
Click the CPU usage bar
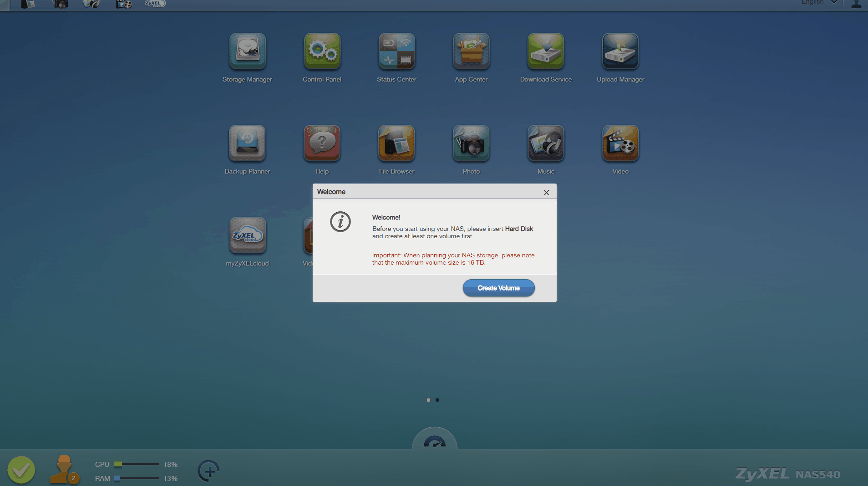coord(137,464)
